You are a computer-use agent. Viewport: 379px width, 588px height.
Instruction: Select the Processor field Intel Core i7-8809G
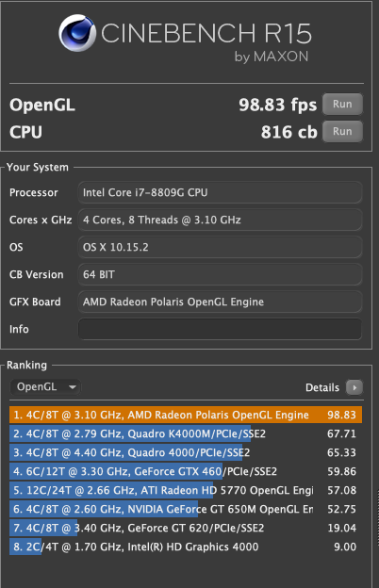click(220, 192)
